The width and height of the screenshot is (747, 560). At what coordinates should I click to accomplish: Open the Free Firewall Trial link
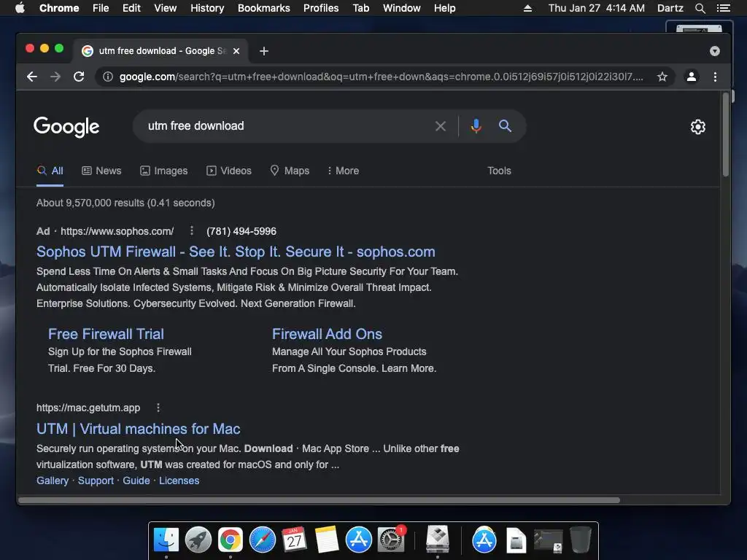click(x=106, y=334)
